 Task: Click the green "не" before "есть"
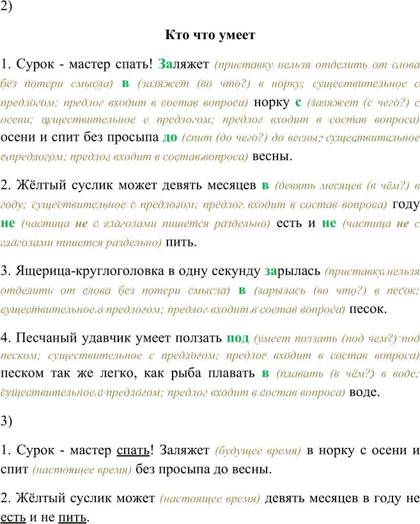coord(8,223)
